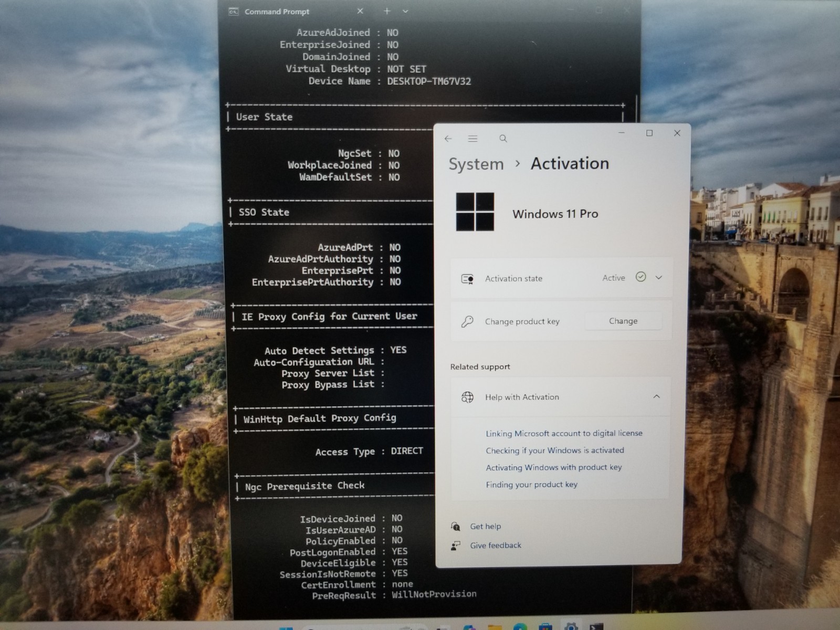Click the Change product key label

[x=522, y=321]
